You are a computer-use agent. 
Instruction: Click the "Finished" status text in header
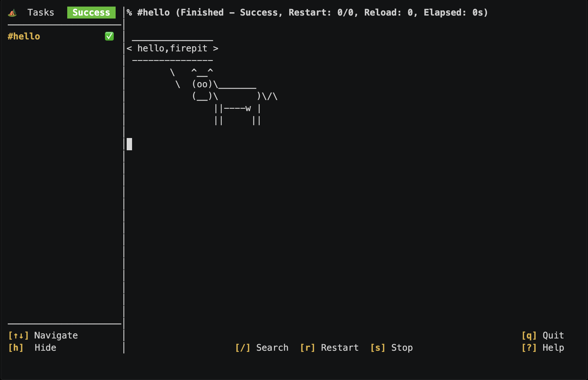coord(202,13)
